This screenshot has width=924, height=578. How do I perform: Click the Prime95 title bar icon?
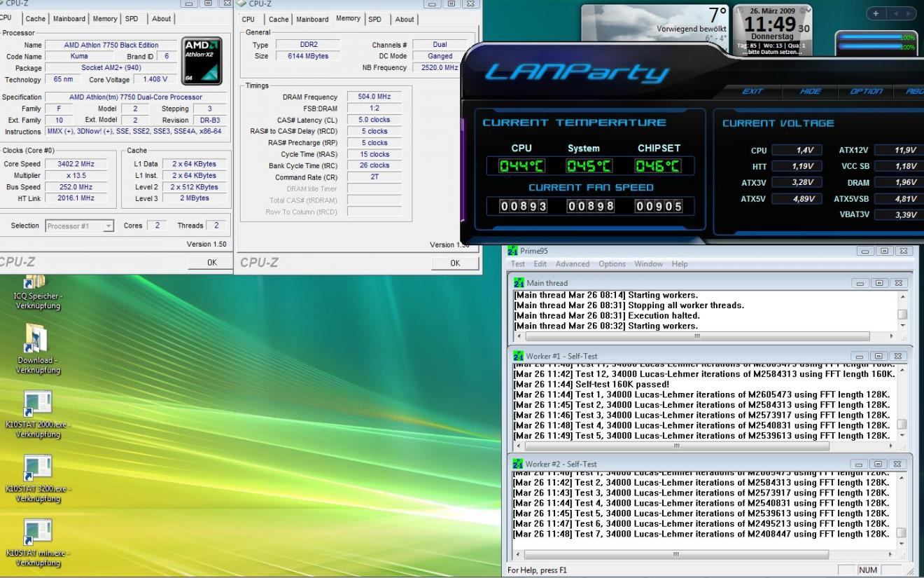512,251
